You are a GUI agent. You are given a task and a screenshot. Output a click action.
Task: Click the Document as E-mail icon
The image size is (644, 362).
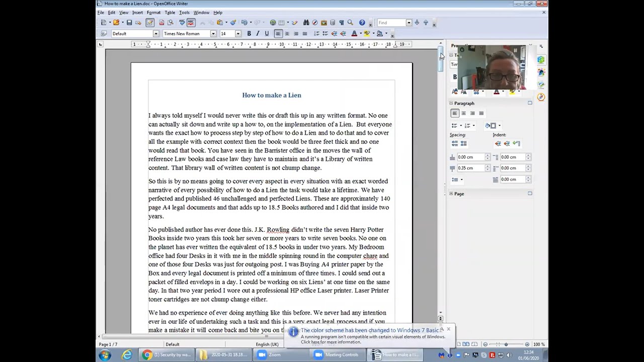pos(137,23)
